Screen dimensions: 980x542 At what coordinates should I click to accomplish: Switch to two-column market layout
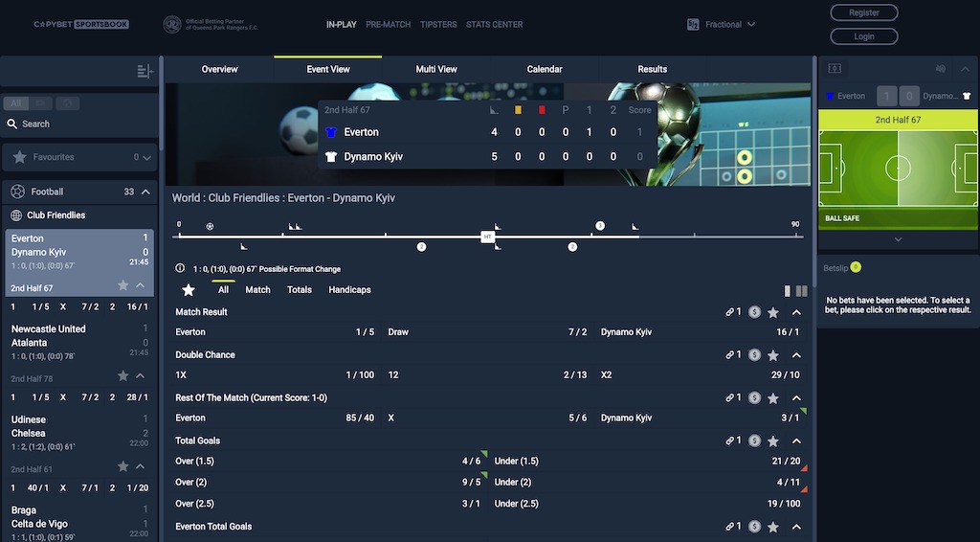(801, 291)
